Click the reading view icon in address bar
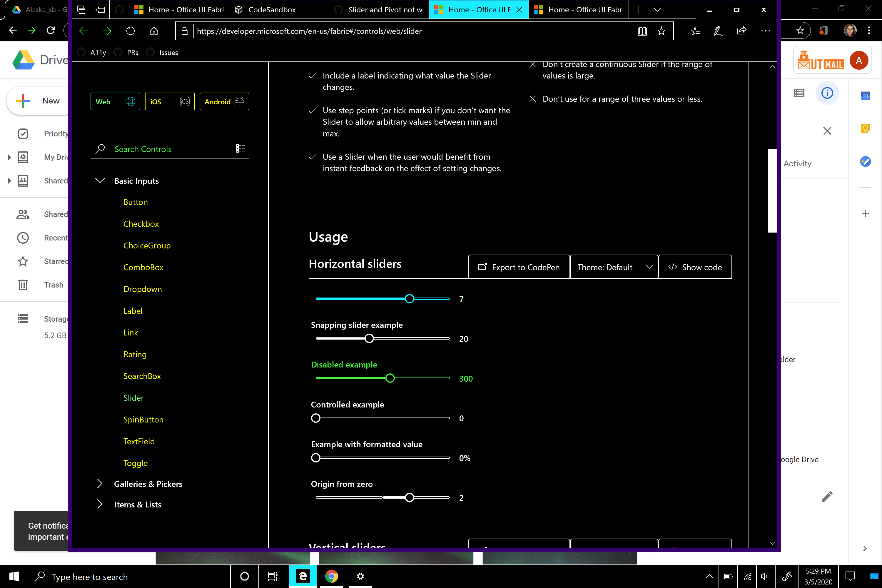Viewport: 882px width, 588px height. (x=642, y=31)
